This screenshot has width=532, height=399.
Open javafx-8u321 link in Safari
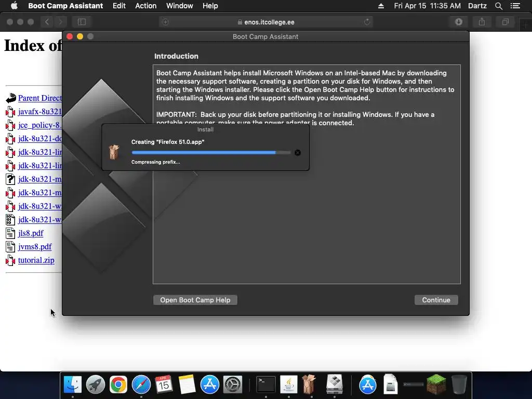coord(40,112)
